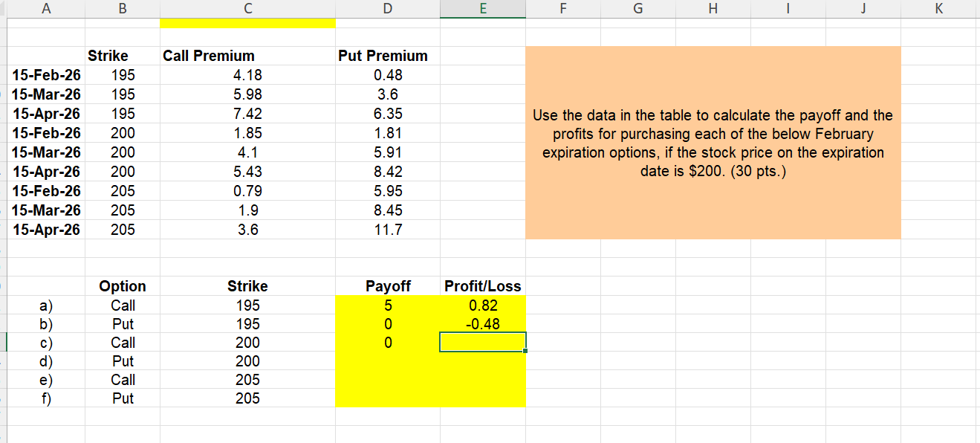Image resolution: width=980 pixels, height=443 pixels.
Task: Click the 'Call Premium' header cell
Action: pyautogui.click(x=247, y=56)
